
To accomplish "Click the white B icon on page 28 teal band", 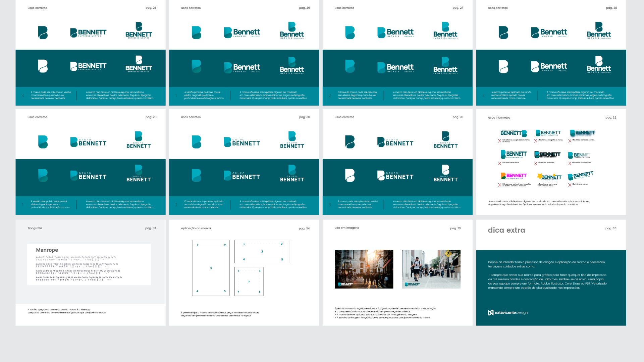I will pyautogui.click(x=503, y=66).
